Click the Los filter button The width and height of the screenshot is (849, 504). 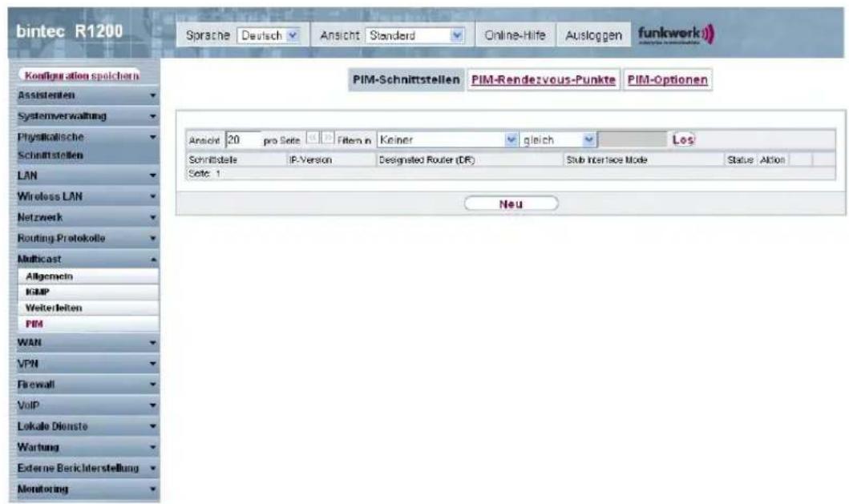tap(683, 139)
